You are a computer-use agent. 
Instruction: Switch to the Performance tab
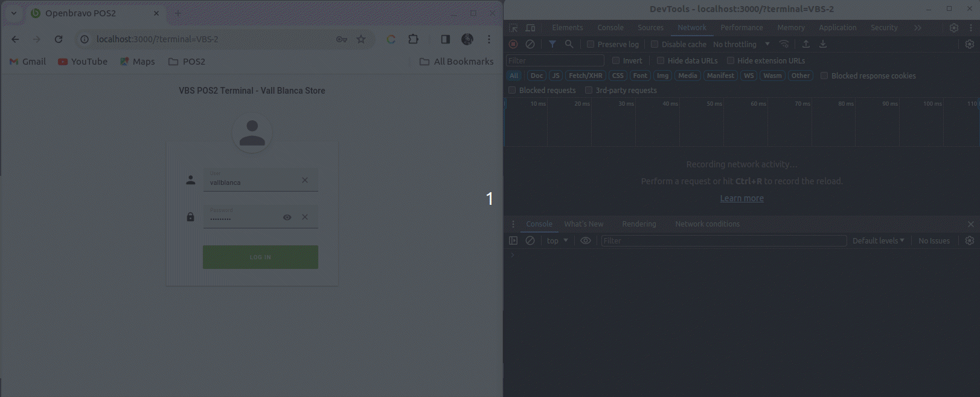point(741,28)
